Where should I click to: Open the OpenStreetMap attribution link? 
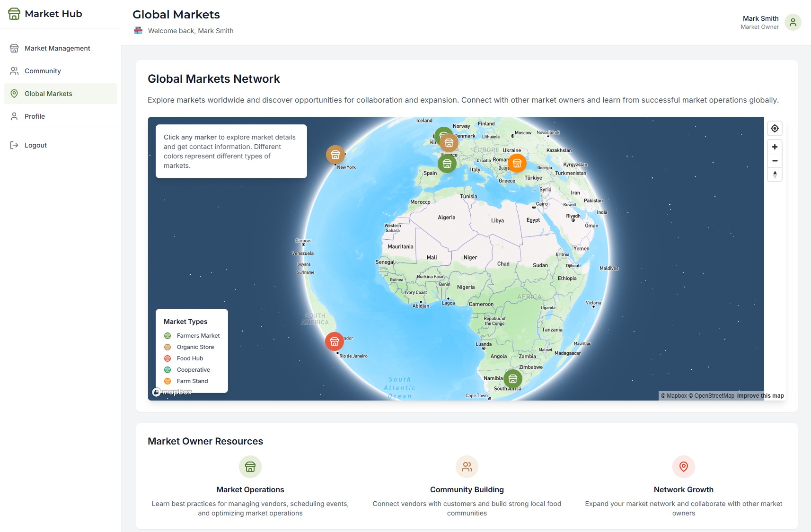[x=712, y=395]
